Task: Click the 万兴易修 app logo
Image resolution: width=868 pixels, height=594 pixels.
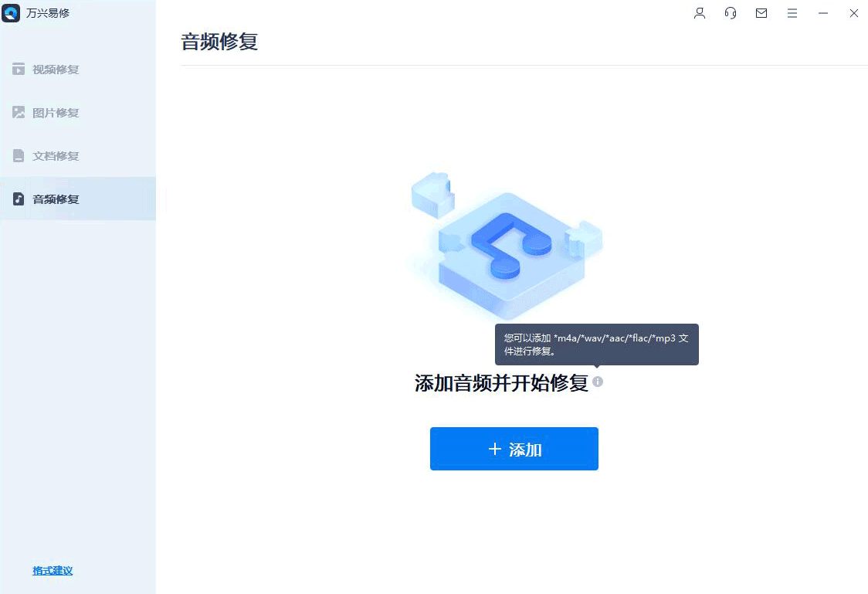Action: [11, 13]
